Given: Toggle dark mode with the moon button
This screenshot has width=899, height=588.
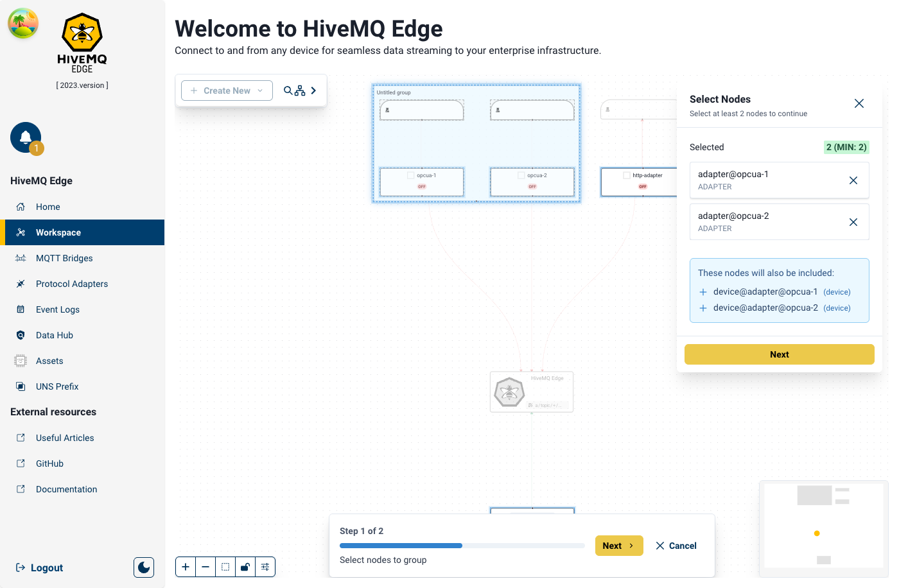Looking at the screenshot, I should 143,567.
